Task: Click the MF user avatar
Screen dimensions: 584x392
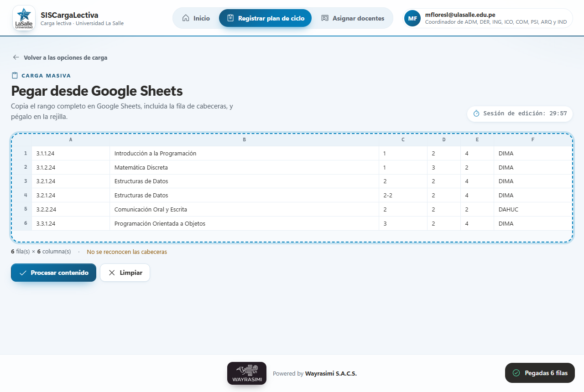Action: click(x=412, y=18)
